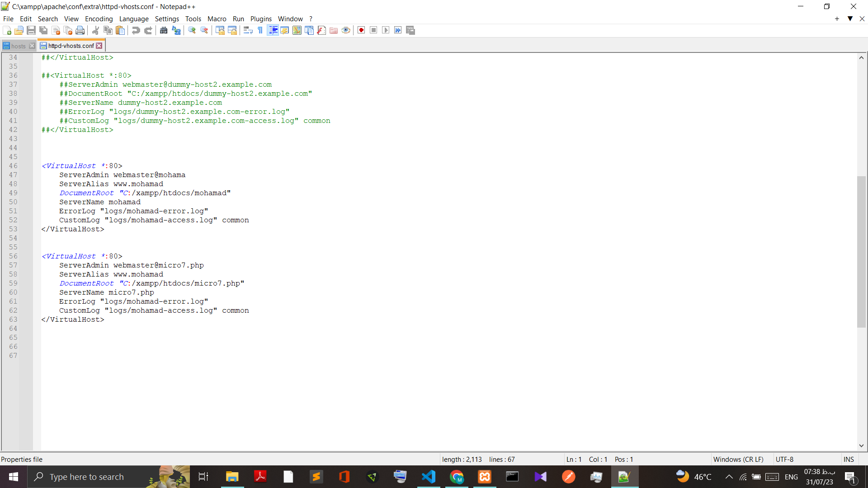Toggle the Folder as Workspace panel
The height and width of the screenshot is (488, 868).
(x=333, y=30)
